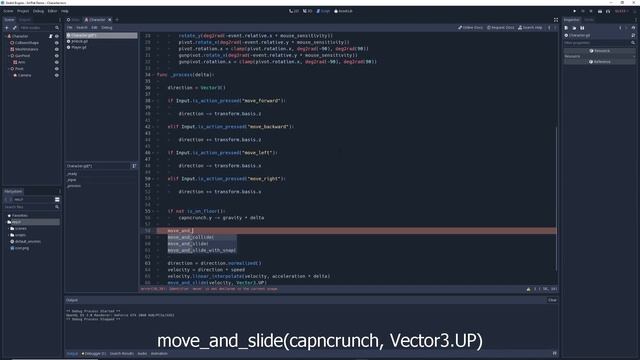Hide the Character node
Screen dimensions: 640x360
pyautogui.click(x=57, y=36)
